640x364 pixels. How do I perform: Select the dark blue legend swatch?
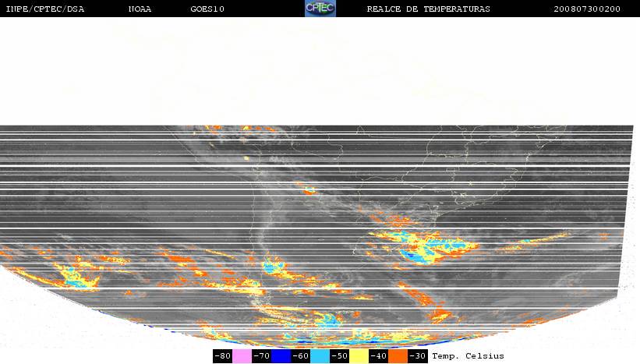[x=281, y=356]
